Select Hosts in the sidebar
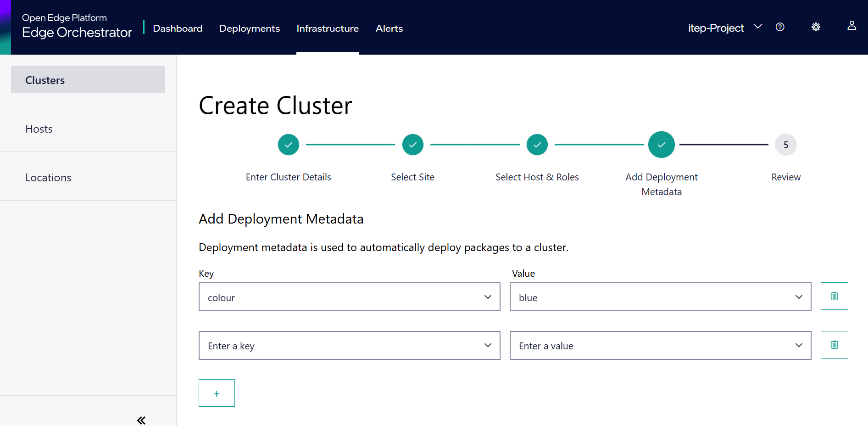Viewport: 868px width, 426px height. point(39,129)
